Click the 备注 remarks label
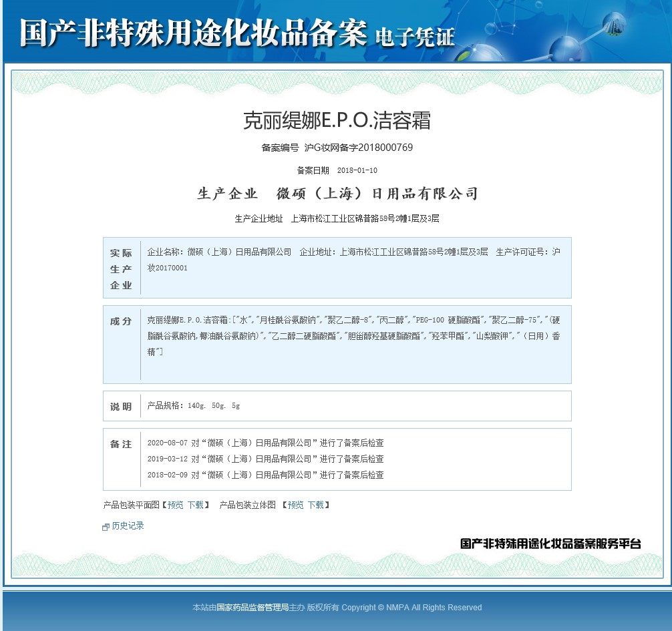This screenshot has height=631, width=672. click(121, 444)
